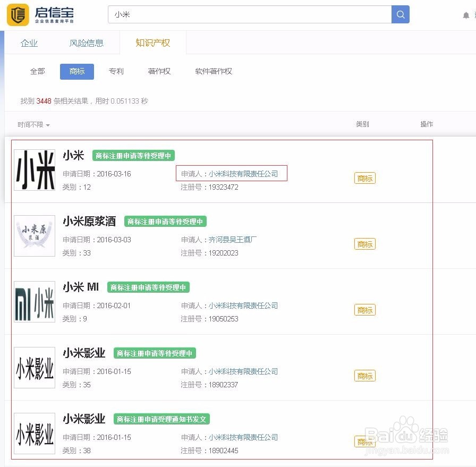Open the 小米影业 thumbnail for class 35
The width and height of the screenshot is (476, 467).
click(35, 368)
